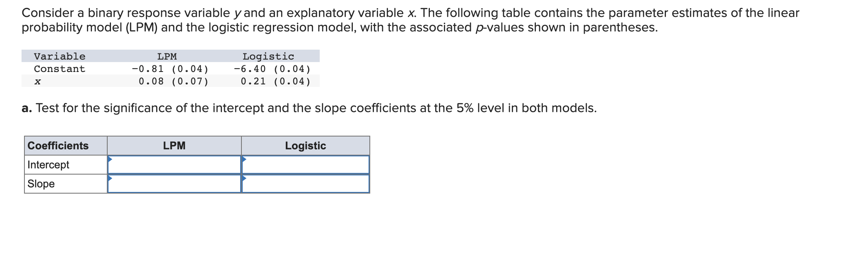Click the Coefficients header cell
Screen dimensions: 868x254
[58, 146]
